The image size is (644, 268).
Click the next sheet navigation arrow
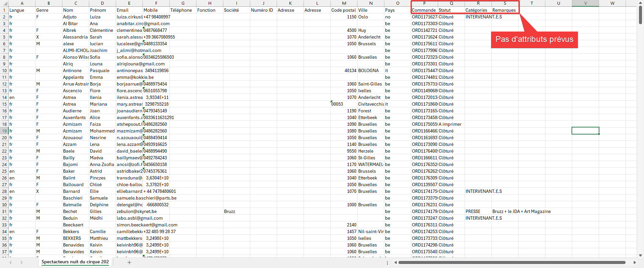(21, 262)
